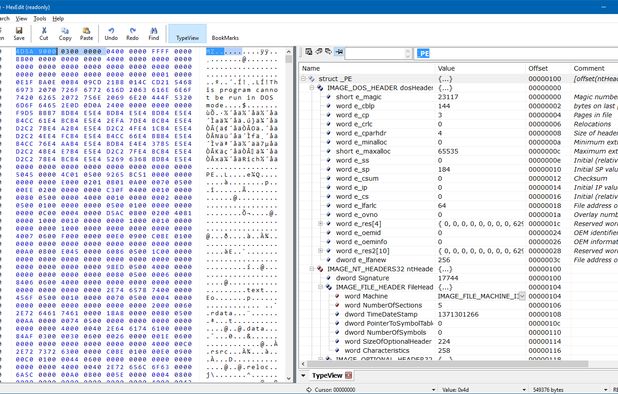Click the Comment column header
618x394 pixels.
coord(594,69)
